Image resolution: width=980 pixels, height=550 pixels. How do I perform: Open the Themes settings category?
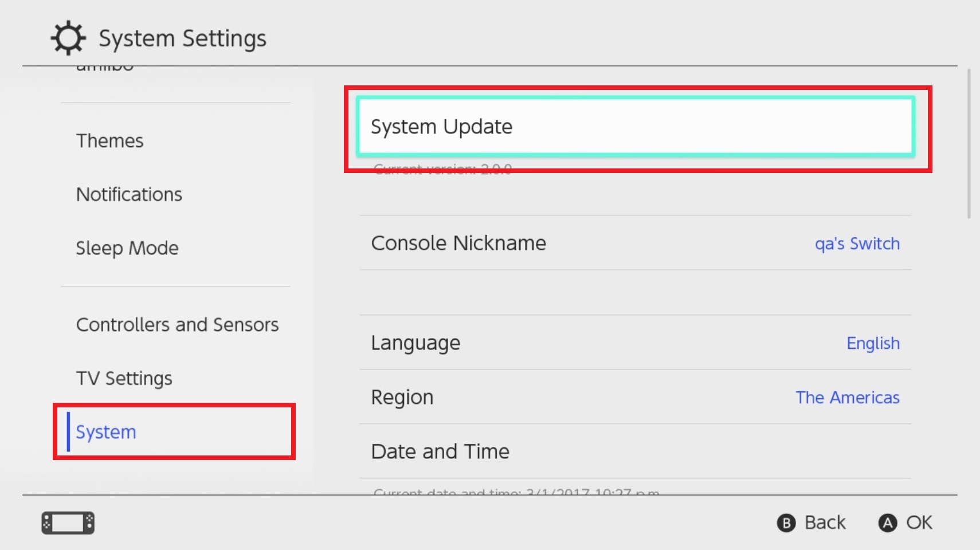(x=110, y=141)
